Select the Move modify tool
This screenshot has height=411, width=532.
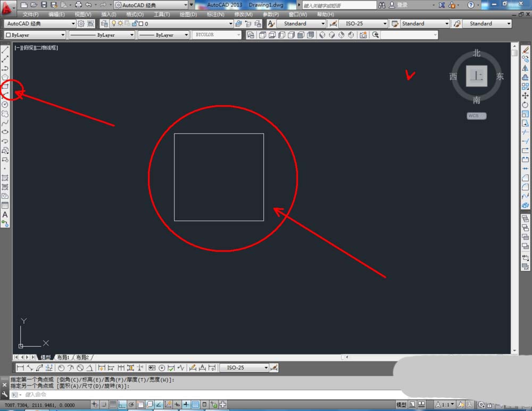tap(525, 96)
